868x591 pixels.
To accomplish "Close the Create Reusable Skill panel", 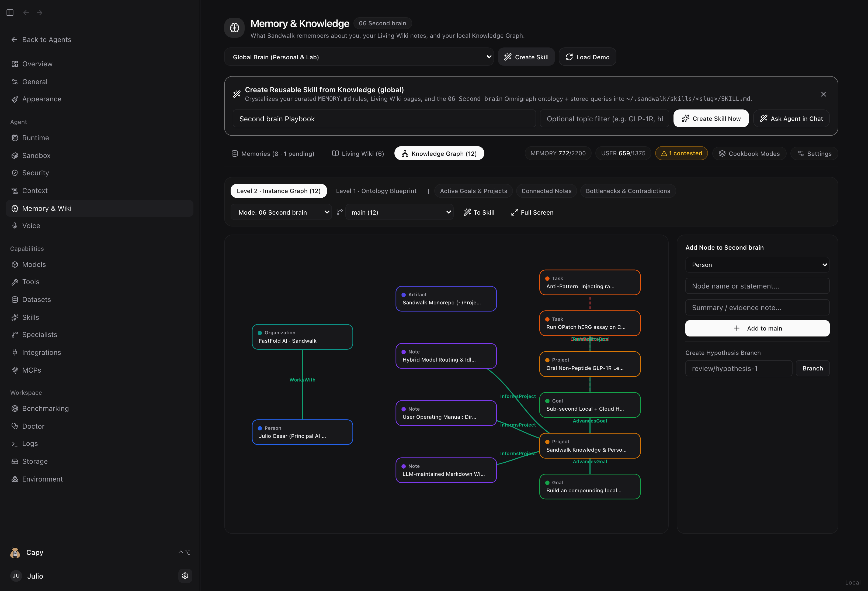I will pyautogui.click(x=823, y=94).
